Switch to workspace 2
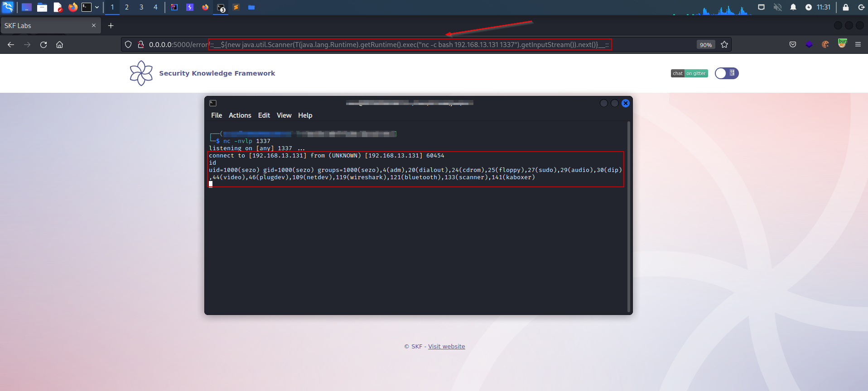This screenshot has width=868, height=391. 127,7
